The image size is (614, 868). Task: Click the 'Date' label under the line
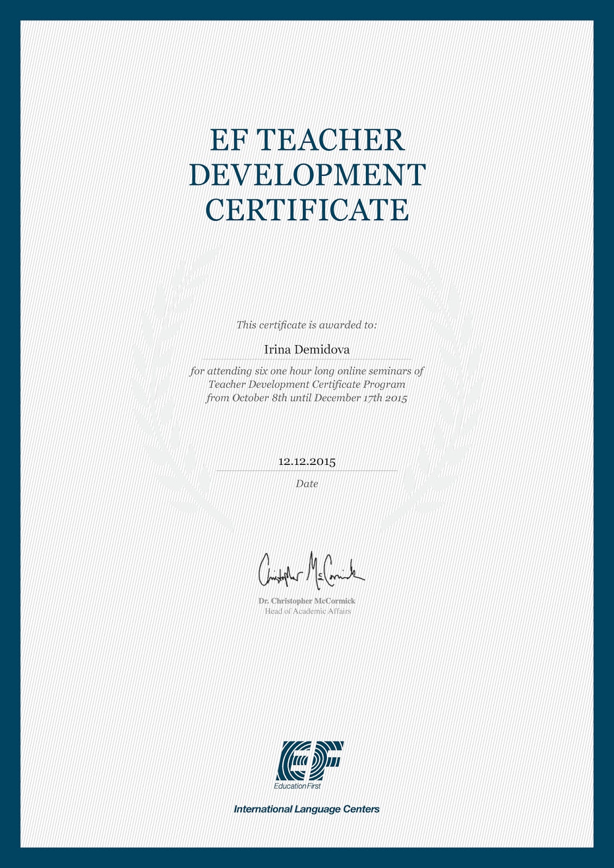pos(307,483)
